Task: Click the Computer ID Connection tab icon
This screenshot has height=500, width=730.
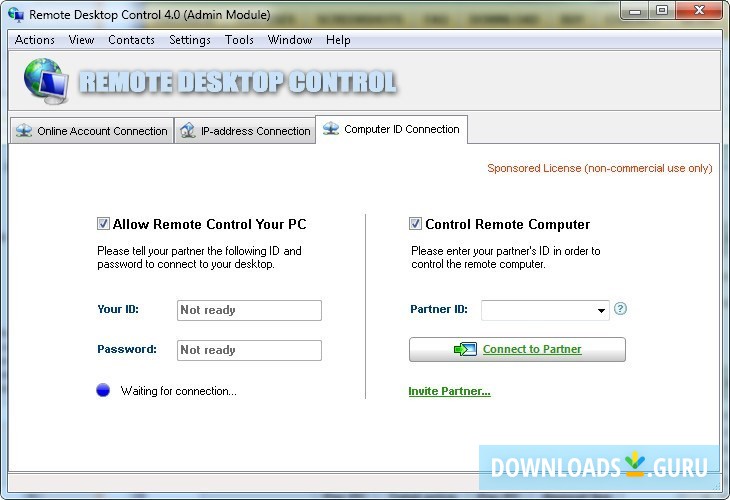Action: coord(331,129)
